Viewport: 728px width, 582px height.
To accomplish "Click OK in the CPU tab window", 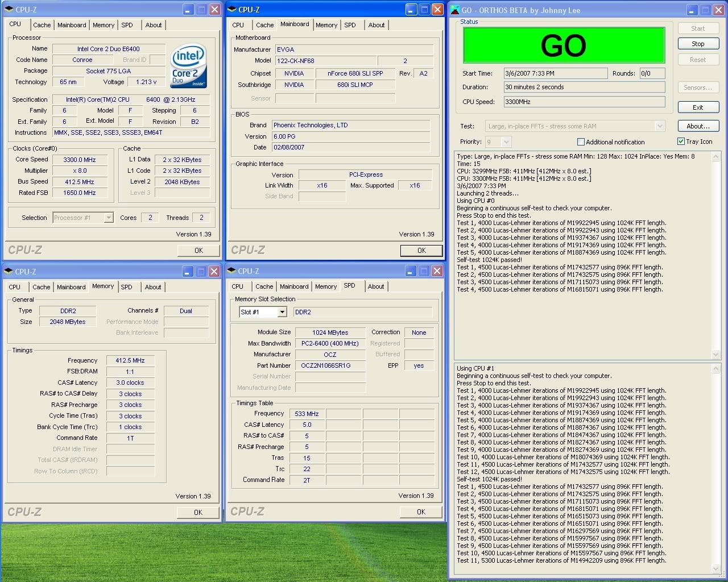I will [198, 250].
